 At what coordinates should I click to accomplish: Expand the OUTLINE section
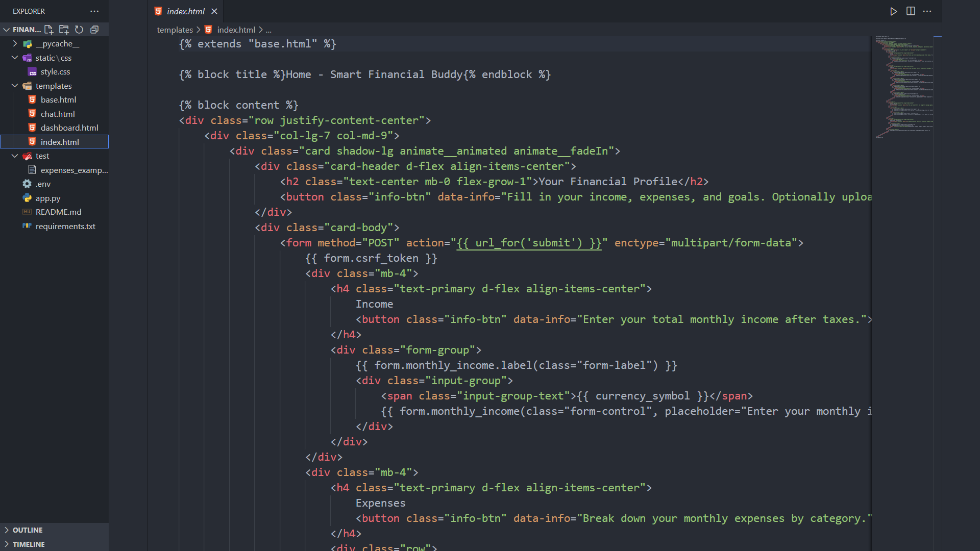point(28,530)
